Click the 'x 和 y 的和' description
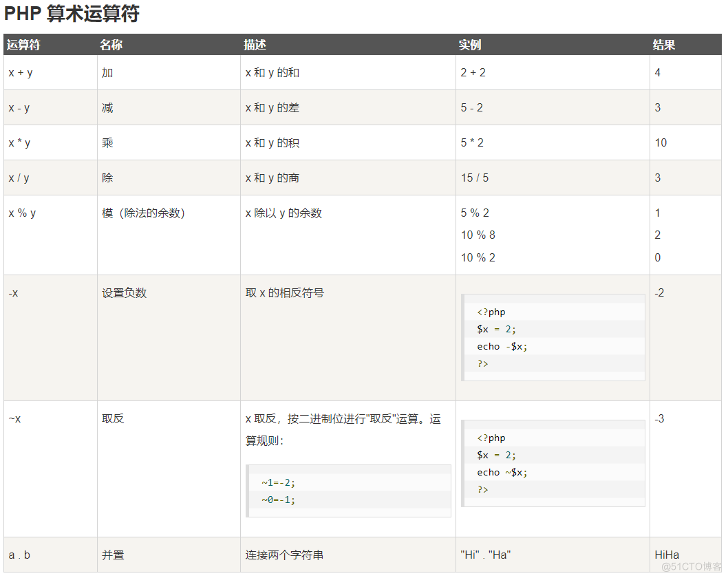This screenshot has height=578, width=728. [x=272, y=73]
